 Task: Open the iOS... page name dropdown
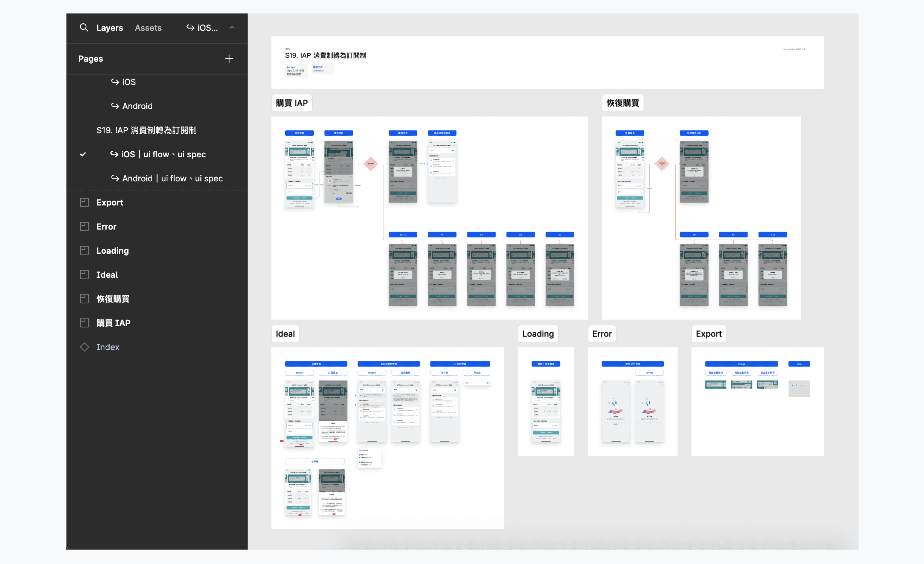click(x=202, y=28)
